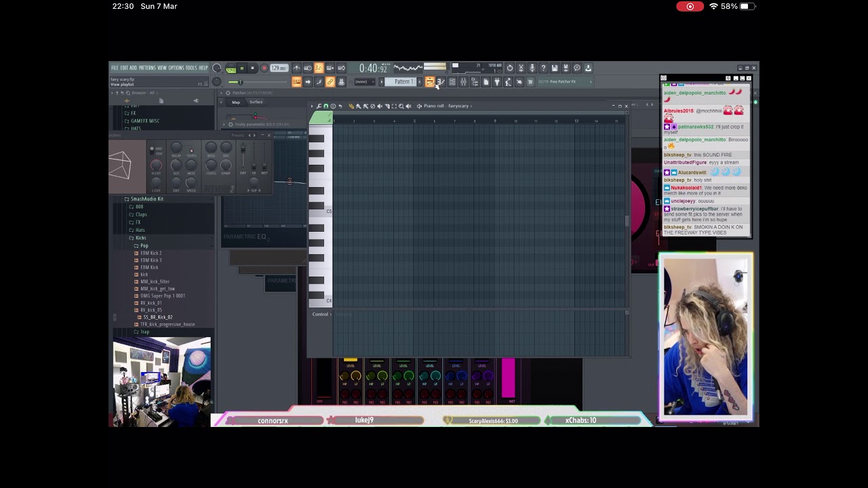Viewport: 868px width, 488px height.
Task: Select the piano roll mute tool
Action: coord(380,106)
